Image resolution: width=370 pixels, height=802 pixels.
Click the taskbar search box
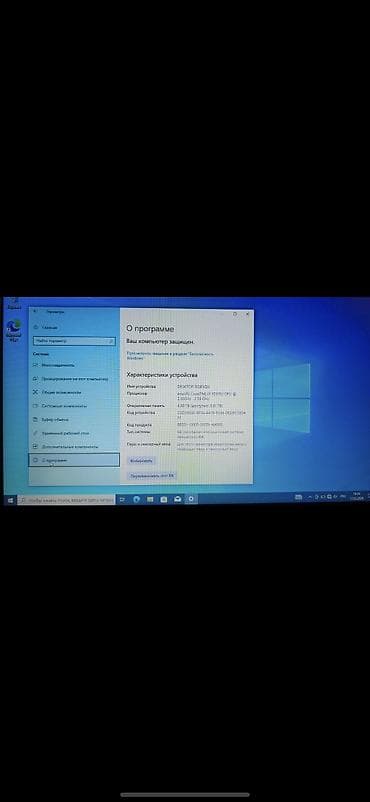[66, 500]
